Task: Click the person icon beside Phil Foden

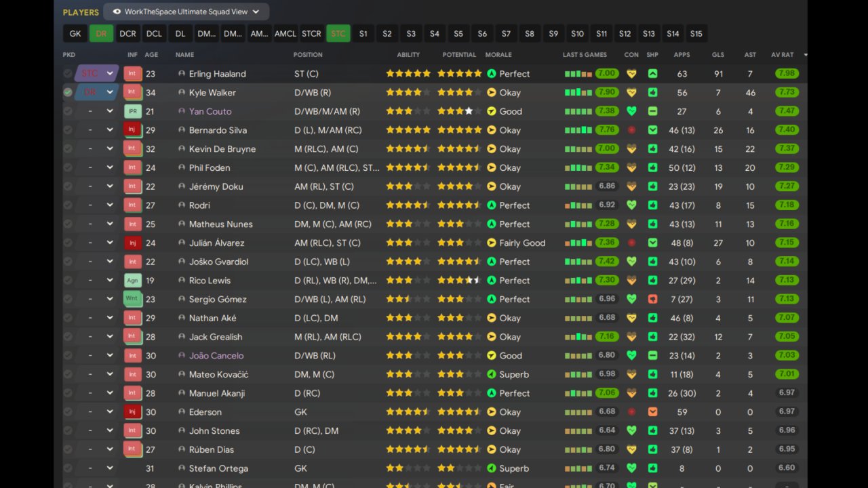Action: [182, 168]
